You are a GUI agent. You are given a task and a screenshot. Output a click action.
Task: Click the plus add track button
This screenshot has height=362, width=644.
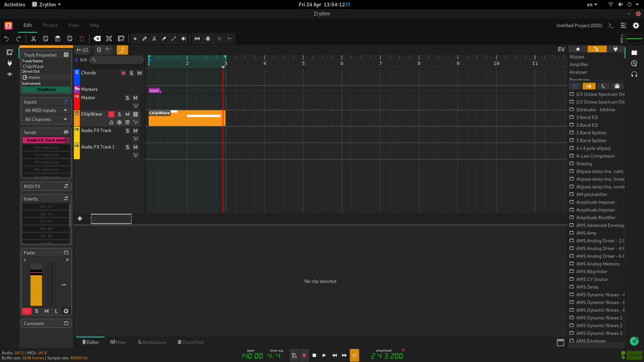tap(80, 218)
